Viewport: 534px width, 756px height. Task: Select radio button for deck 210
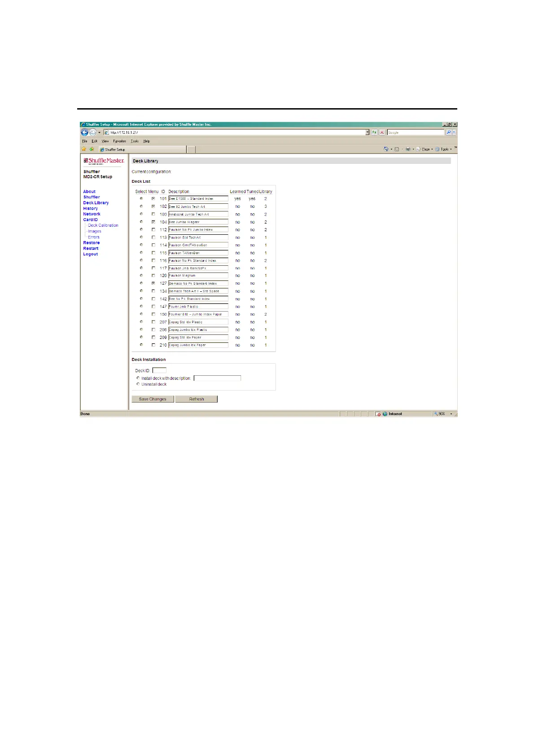point(141,345)
